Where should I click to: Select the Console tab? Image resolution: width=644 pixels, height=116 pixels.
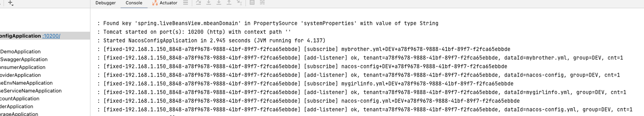[134, 3]
